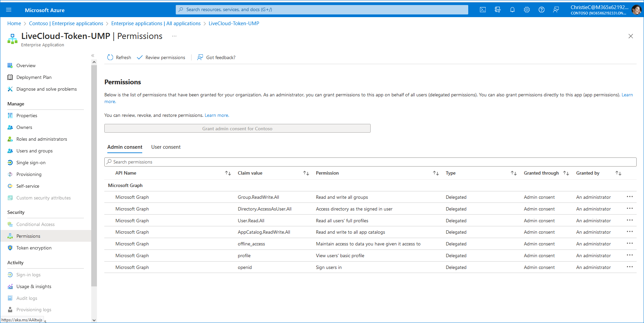Open ellipsis menu for offline_access row

tap(630, 243)
